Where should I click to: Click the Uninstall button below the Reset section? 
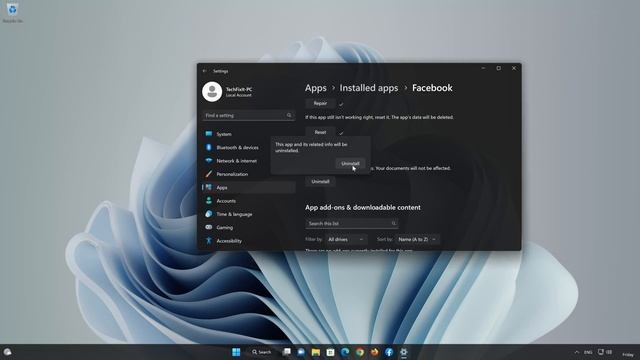320,182
